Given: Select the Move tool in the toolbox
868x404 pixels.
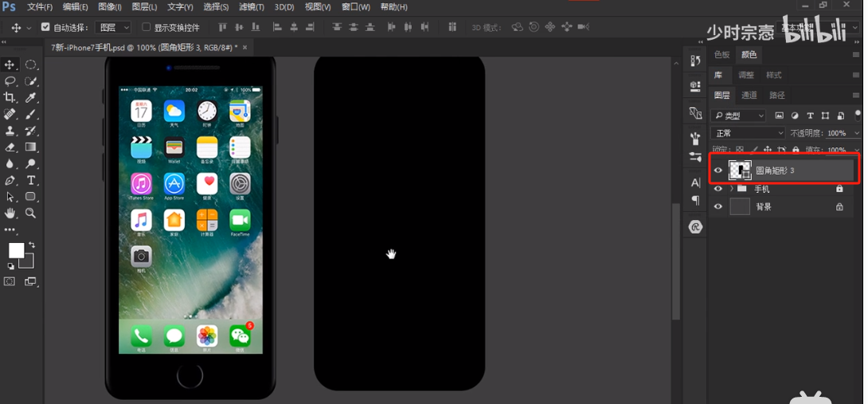Looking at the screenshot, I should coord(10,65).
